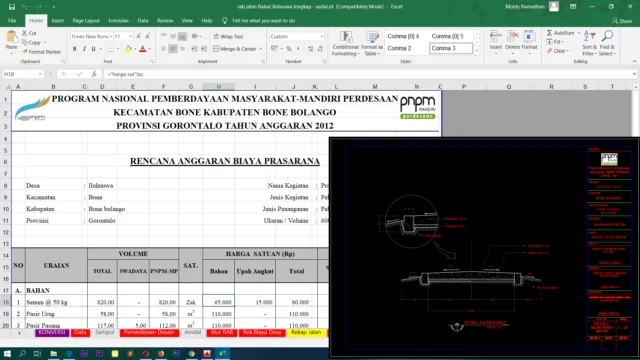
Task: Open the Rekap Jalan sheet tab
Action: (x=306, y=332)
